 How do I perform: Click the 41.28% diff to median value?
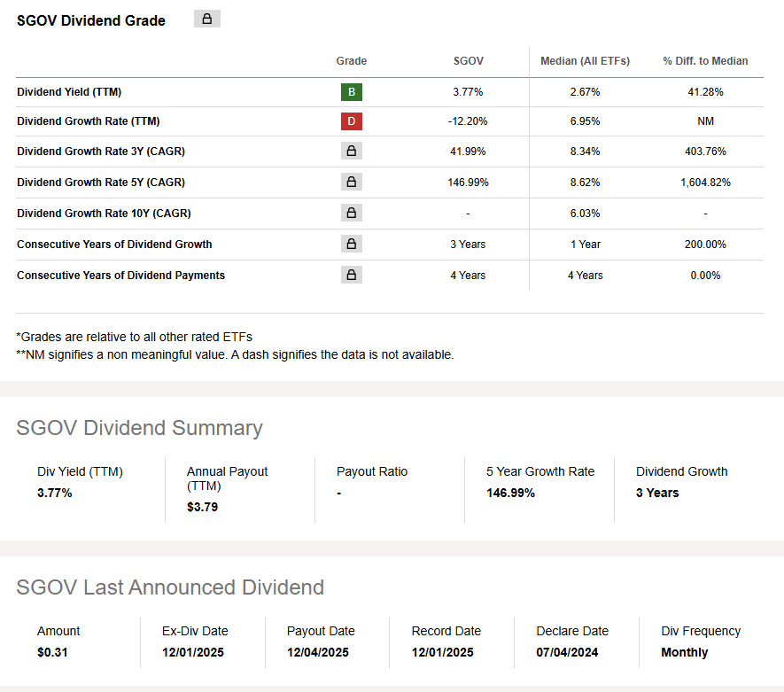point(705,92)
